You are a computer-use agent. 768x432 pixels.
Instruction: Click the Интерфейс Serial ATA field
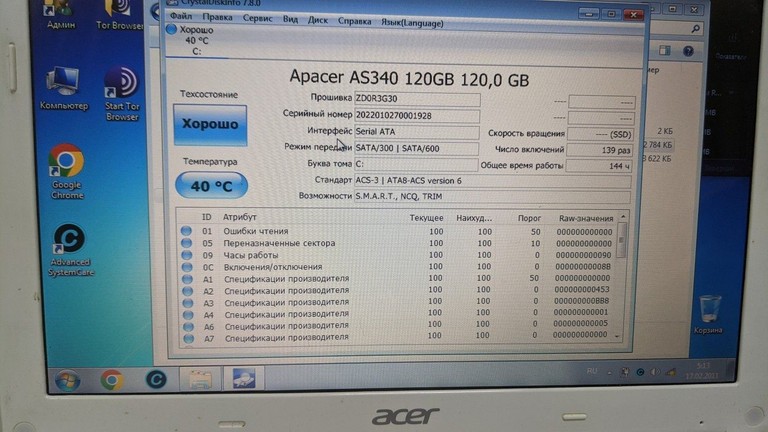pos(416,132)
